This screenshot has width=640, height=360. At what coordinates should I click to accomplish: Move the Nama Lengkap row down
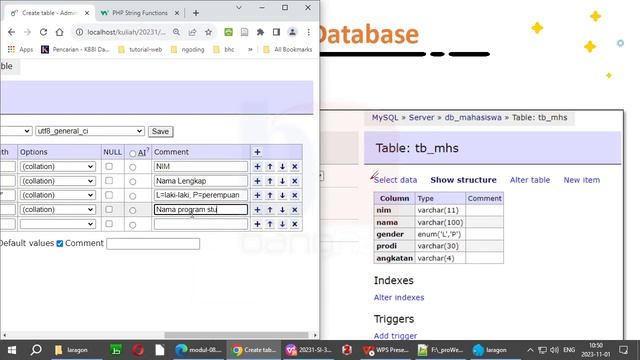coord(282,181)
